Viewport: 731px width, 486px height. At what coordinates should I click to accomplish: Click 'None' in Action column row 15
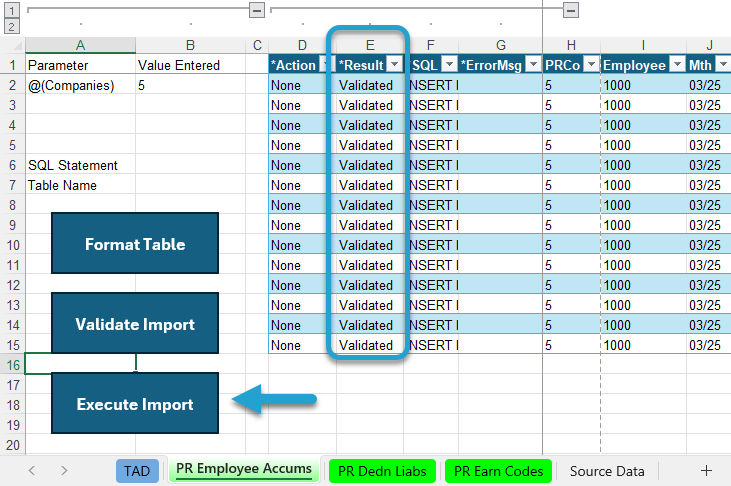302,345
